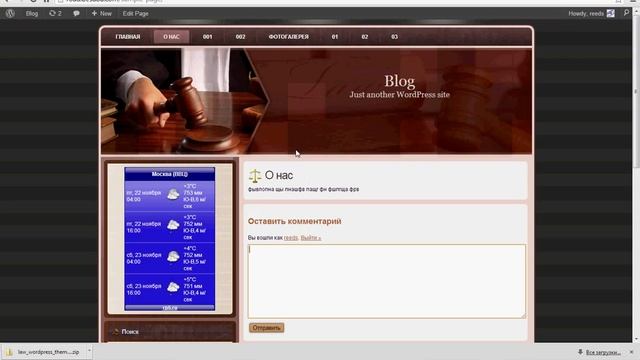Screen dimensions: 640x360
Task: Focus the comment text area
Action: click(387, 281)
